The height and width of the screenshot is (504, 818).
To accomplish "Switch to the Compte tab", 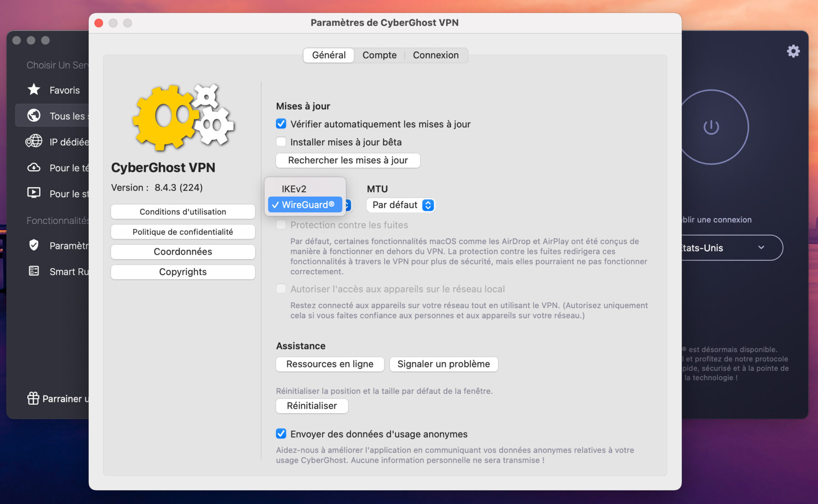I will 379,55.
